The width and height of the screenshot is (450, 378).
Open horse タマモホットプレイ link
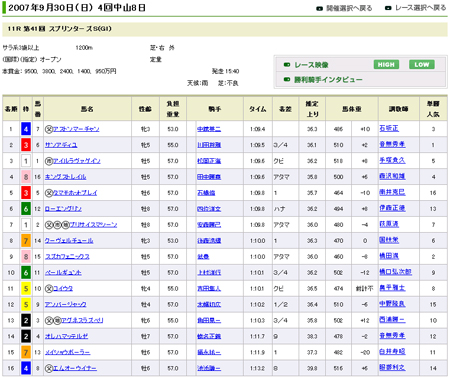[75, 193]
